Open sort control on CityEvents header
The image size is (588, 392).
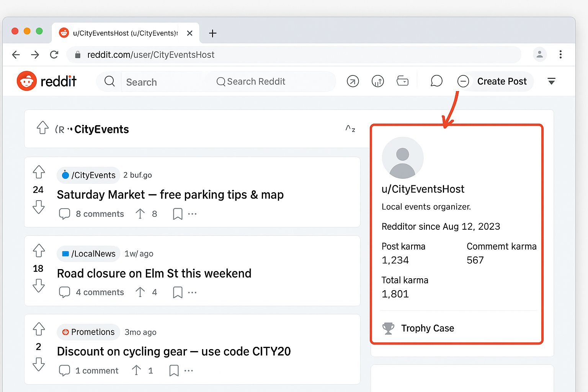coord(350,129)
